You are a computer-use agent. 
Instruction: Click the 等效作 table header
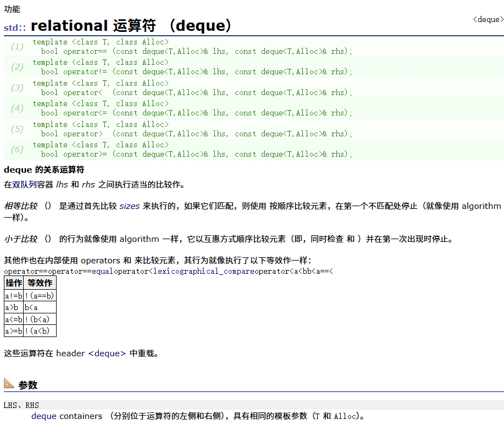40,283
